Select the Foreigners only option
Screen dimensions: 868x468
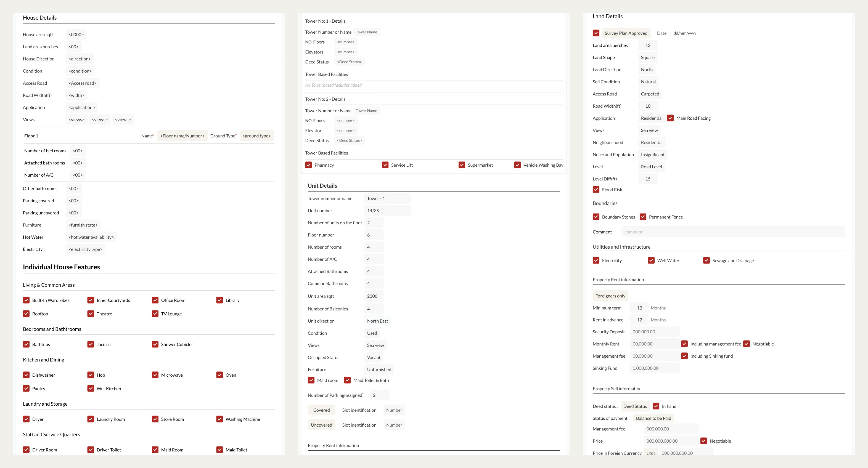pos(610,296)
